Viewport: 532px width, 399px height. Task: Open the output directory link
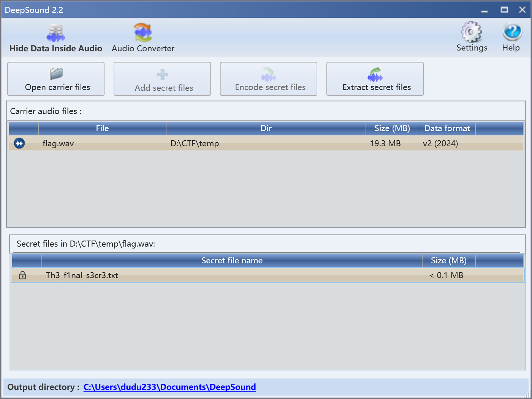[x=169, y=387]
